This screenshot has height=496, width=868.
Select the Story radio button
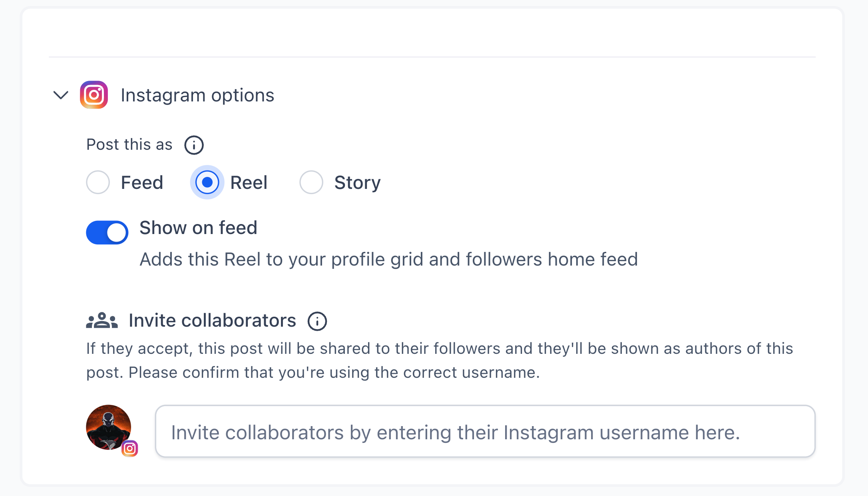(x=312, y=183)
